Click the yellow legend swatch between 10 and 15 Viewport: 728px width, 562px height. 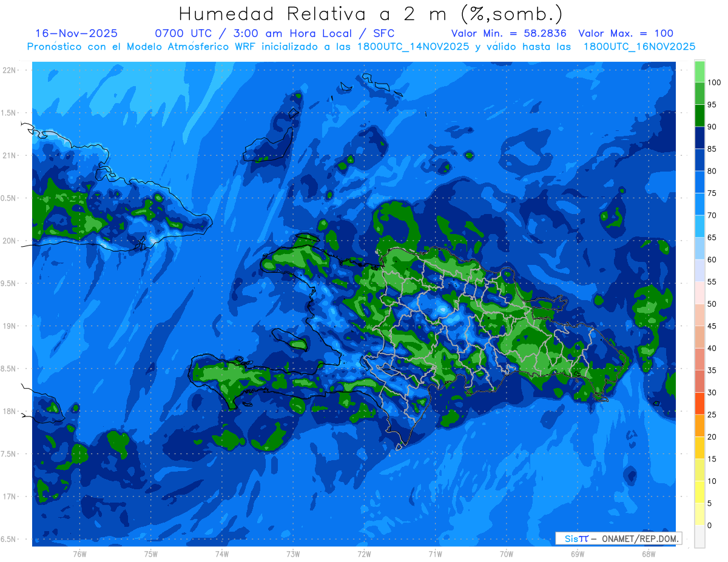pyautogui.click(x=699, y=470)
